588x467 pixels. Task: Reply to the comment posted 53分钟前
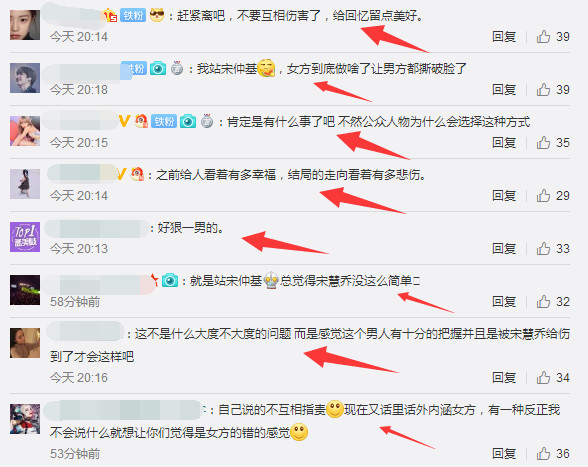(x=504, y=453)
